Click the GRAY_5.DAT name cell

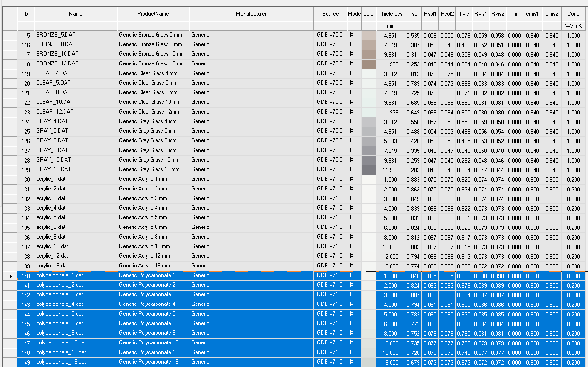pos(76,131)
